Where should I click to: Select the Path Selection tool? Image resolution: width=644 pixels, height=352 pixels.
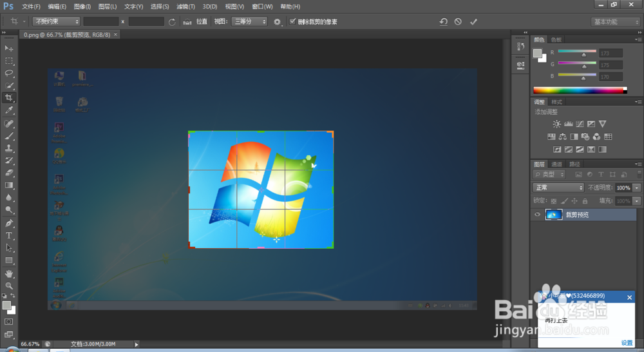pos(8,248)
